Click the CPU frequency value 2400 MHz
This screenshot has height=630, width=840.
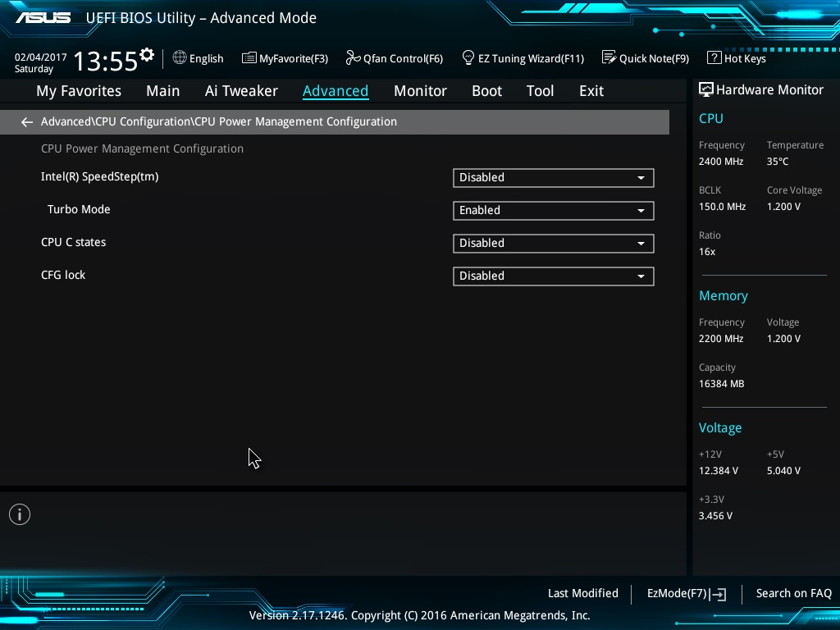point(721,162)
